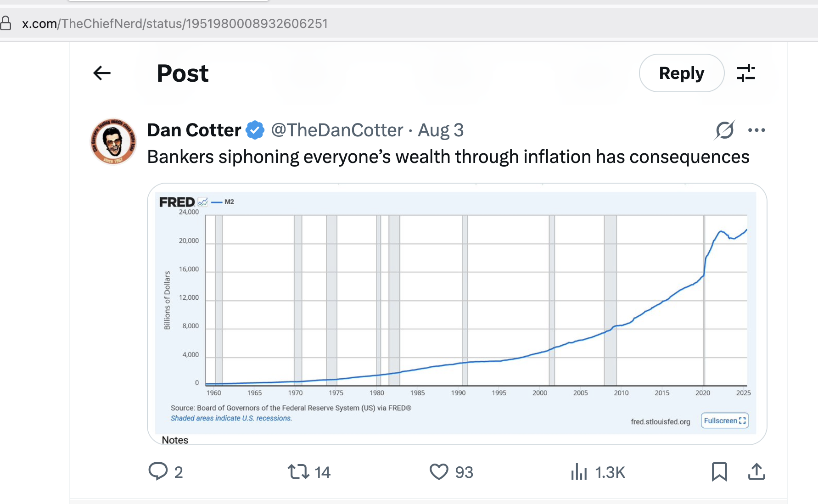Image resolution: width=818 pixels, height=504 pixels.
Task: Click the Fullscreen button on chart
Action: (725, 420)
